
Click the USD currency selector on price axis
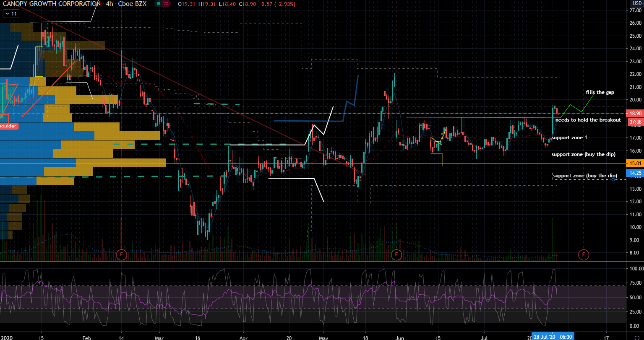636,3
